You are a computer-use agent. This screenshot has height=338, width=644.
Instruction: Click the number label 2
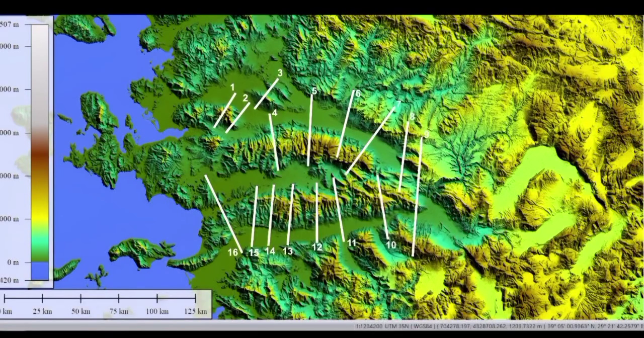(x=245, y=98)
